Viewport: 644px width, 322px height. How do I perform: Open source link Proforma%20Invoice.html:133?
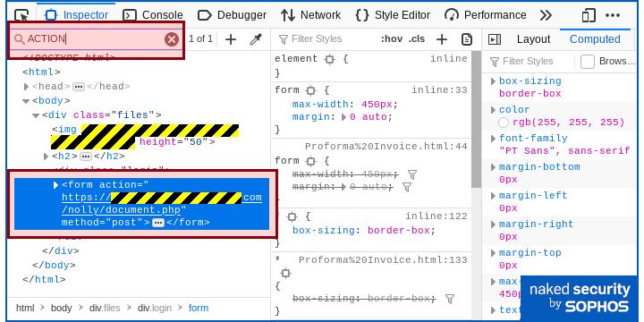coord(383,260)
